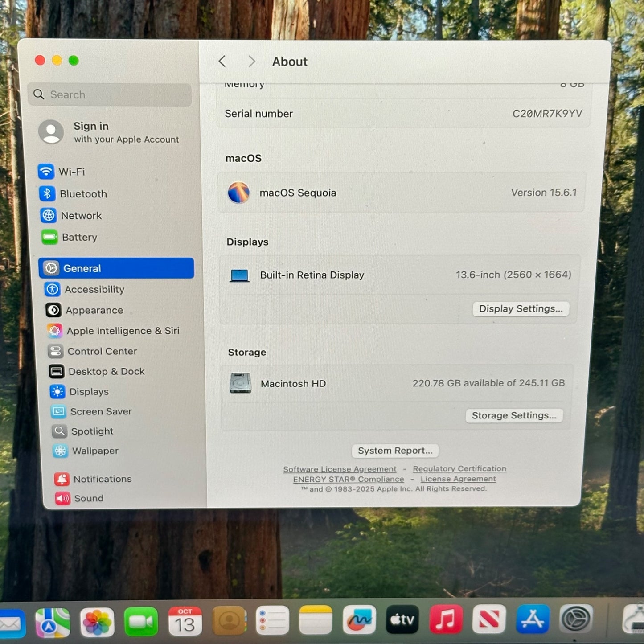Click the Search field in the sidebar
The height and width of the screenshot is (644, 644).
(x=110, y=94)
